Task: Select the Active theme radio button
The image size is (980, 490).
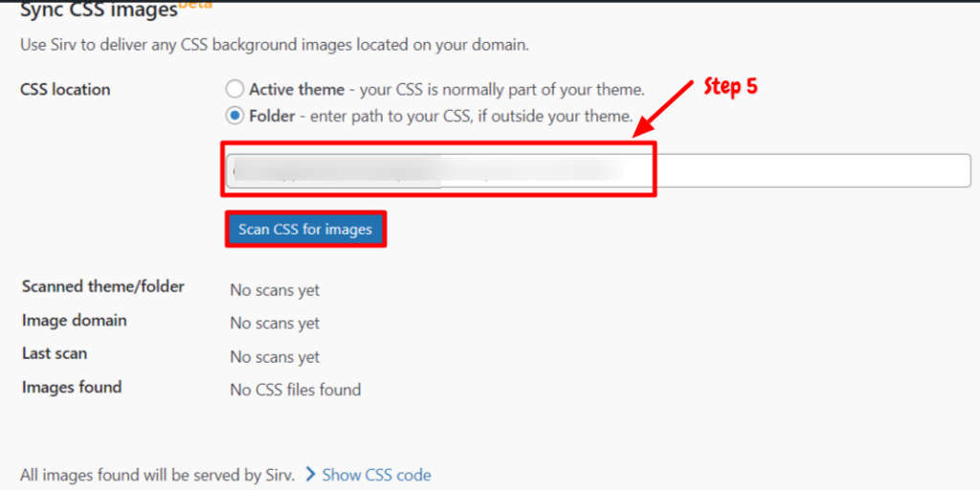Action: coord(234,89)
